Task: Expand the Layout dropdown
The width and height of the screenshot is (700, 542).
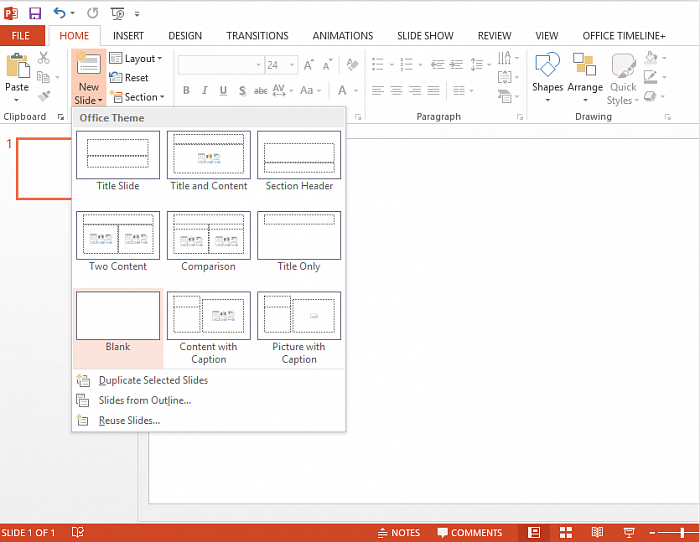Action: pyautogui.click(x=135, y=59)
